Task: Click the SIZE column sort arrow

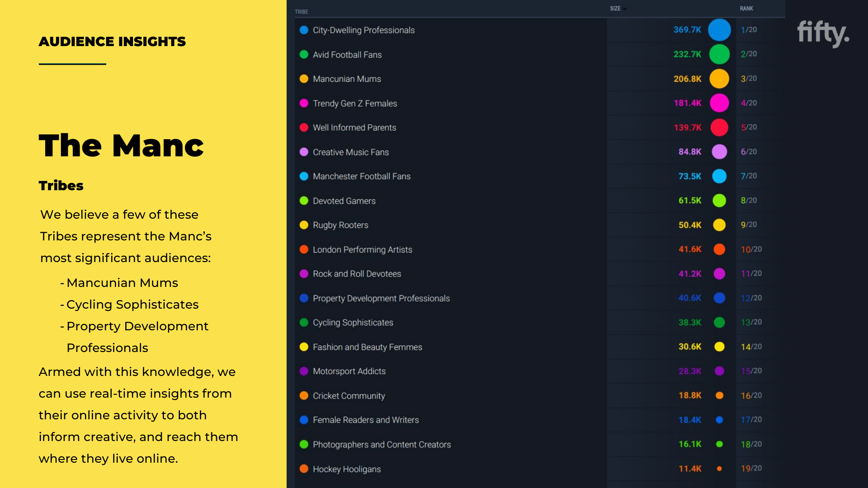Action: point(625,9)
